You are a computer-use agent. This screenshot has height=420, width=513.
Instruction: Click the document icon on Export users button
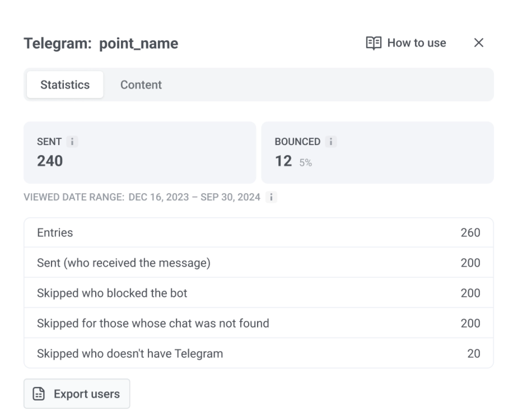click(39, 393)
